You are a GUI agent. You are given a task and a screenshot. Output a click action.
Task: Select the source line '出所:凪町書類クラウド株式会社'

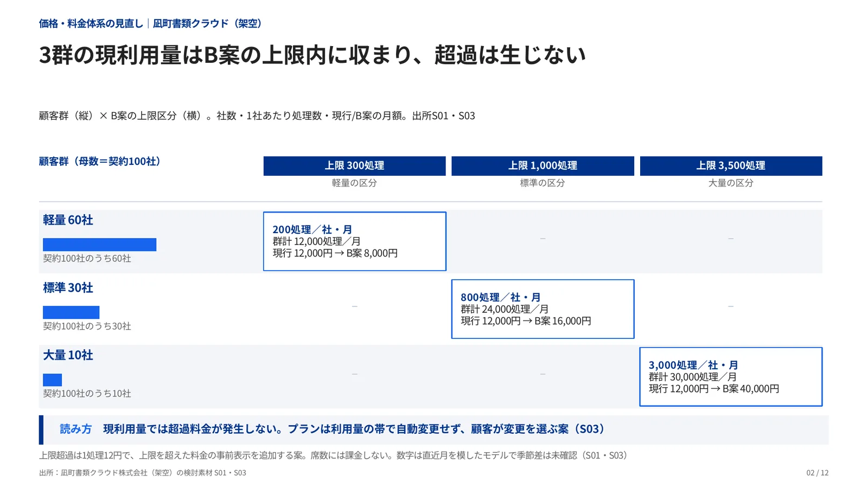coord(143,473)
